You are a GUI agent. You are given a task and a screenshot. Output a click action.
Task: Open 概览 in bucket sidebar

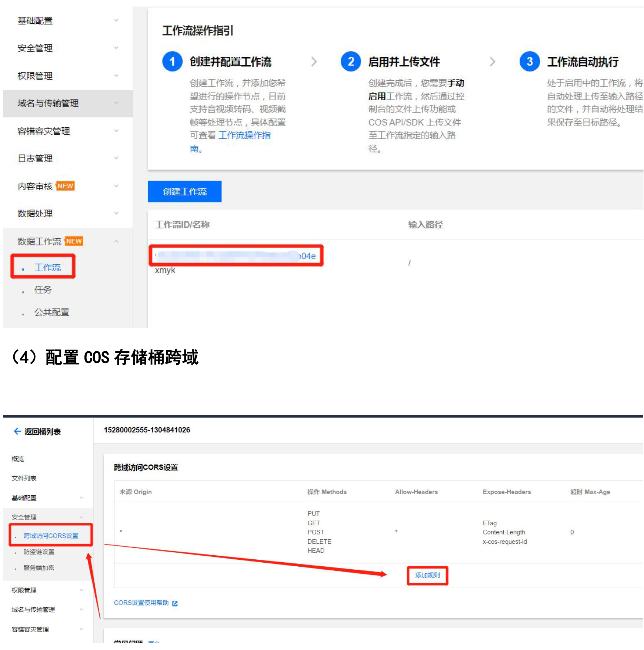[18, 459]
